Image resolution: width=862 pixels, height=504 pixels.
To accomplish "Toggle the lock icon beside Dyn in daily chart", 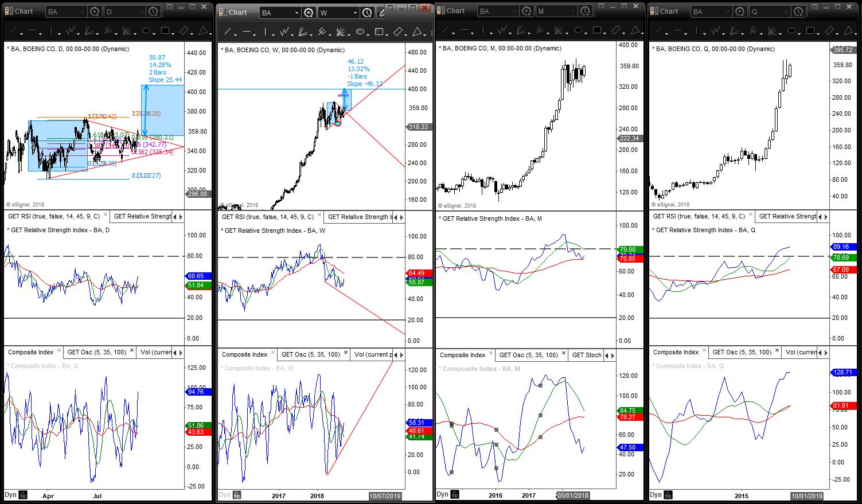I will (x=23, y=495).
